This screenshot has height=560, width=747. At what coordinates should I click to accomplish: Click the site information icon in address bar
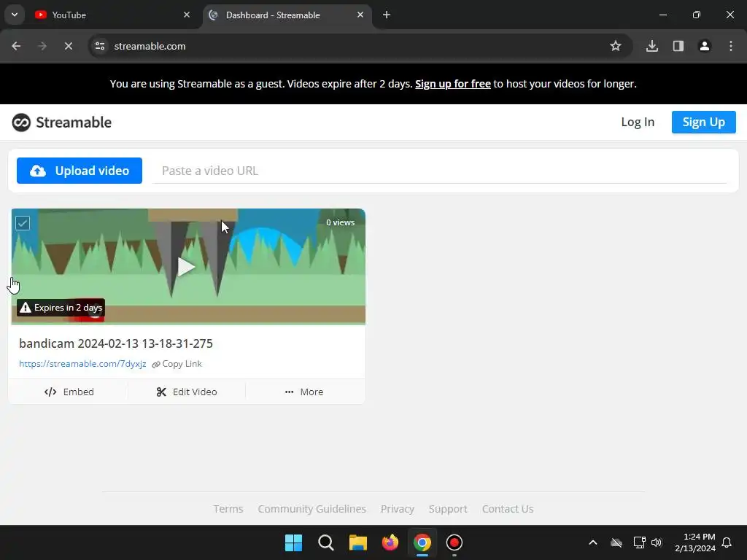[x=100, y=46]
